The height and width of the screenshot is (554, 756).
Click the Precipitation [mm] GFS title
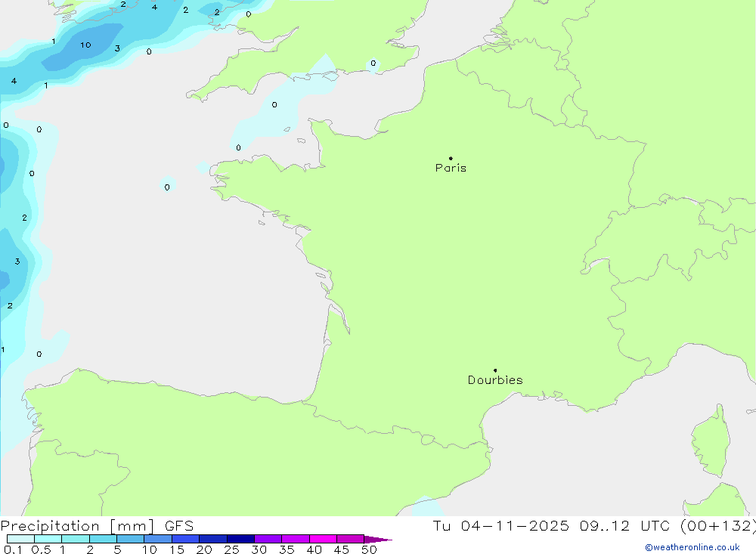pyautogui.click(x=97, y=526)
